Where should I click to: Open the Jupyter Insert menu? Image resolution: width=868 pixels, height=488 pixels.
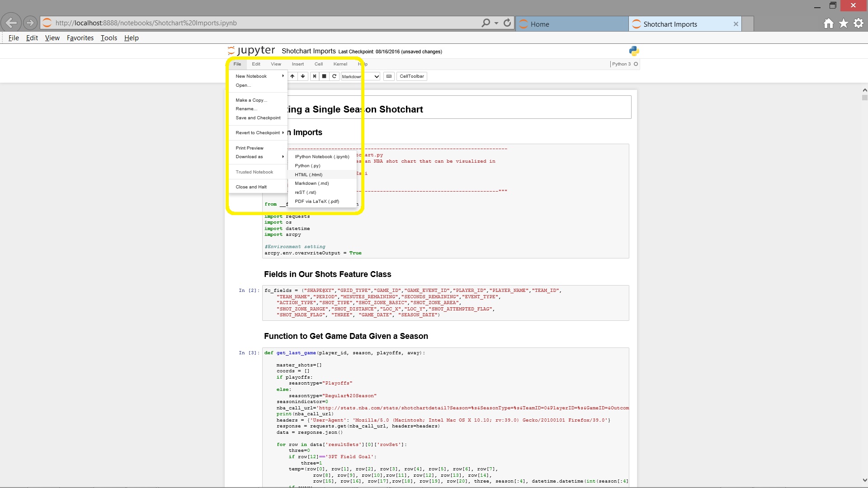pyautogui.click(x=297, y=64)
